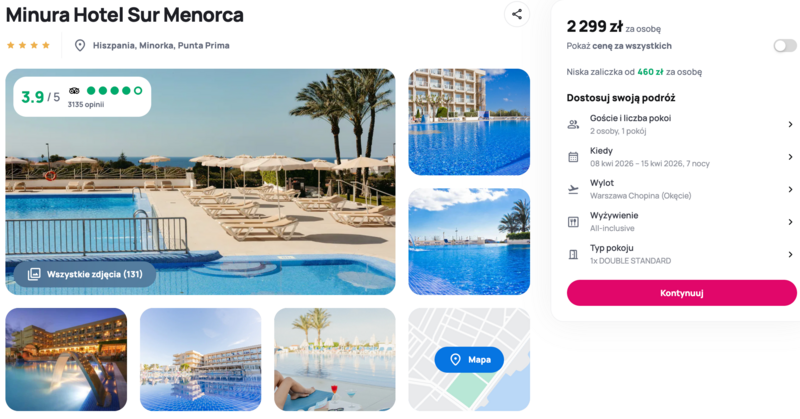Expand the Kiedy date selection chevron
Screen dimensions: 800x419
pyautogui.click(x=790, y=157)
